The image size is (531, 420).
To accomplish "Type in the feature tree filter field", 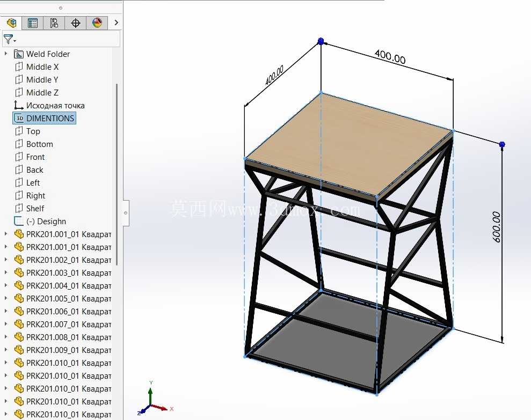I will click(x=61, y=39).
